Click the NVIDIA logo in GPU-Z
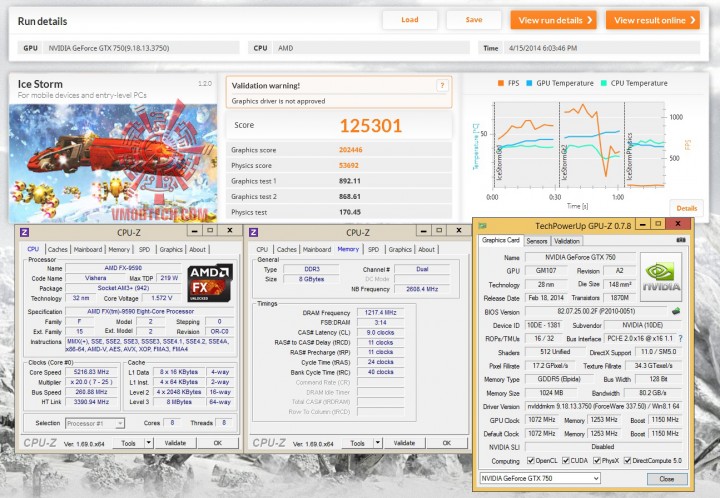Image resolution: width=720 pixels, height=498 pixels. pos(661,276)
